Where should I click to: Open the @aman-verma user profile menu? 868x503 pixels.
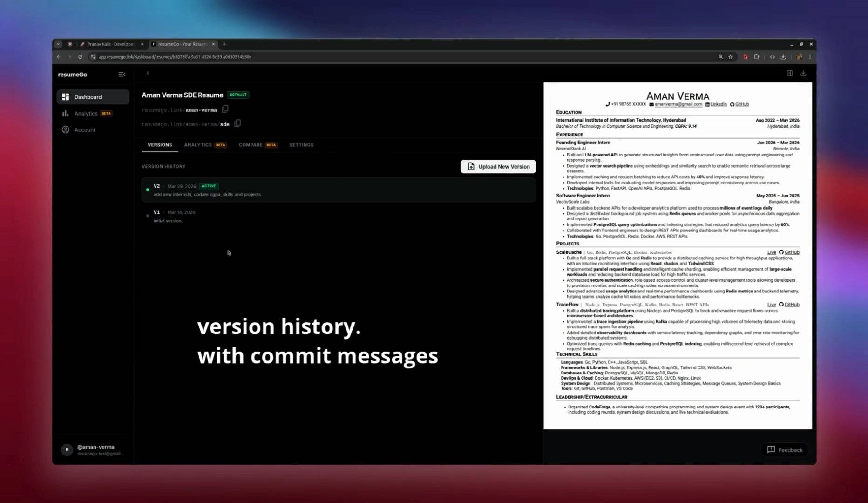(x=93, y=449)
